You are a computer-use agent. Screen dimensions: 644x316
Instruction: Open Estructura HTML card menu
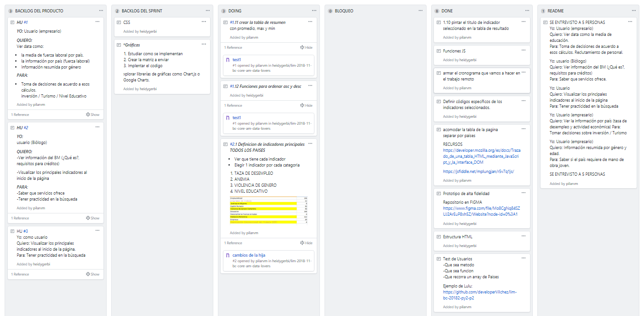(524, 236)
